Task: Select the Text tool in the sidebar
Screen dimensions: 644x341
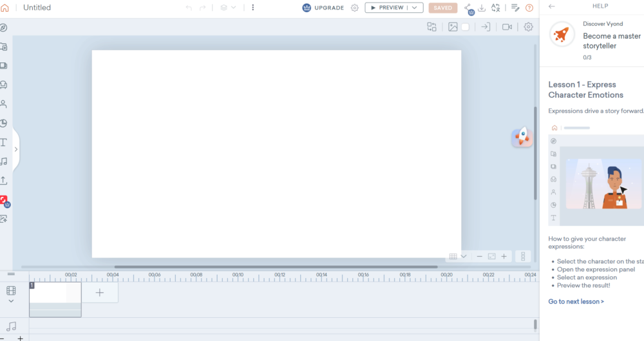Action: [x=4, y=142]
